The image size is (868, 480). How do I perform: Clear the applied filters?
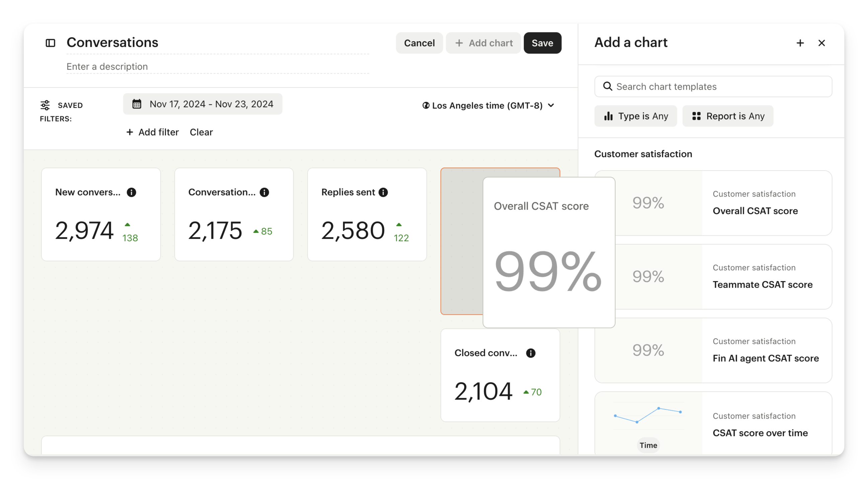coord(201,132)
